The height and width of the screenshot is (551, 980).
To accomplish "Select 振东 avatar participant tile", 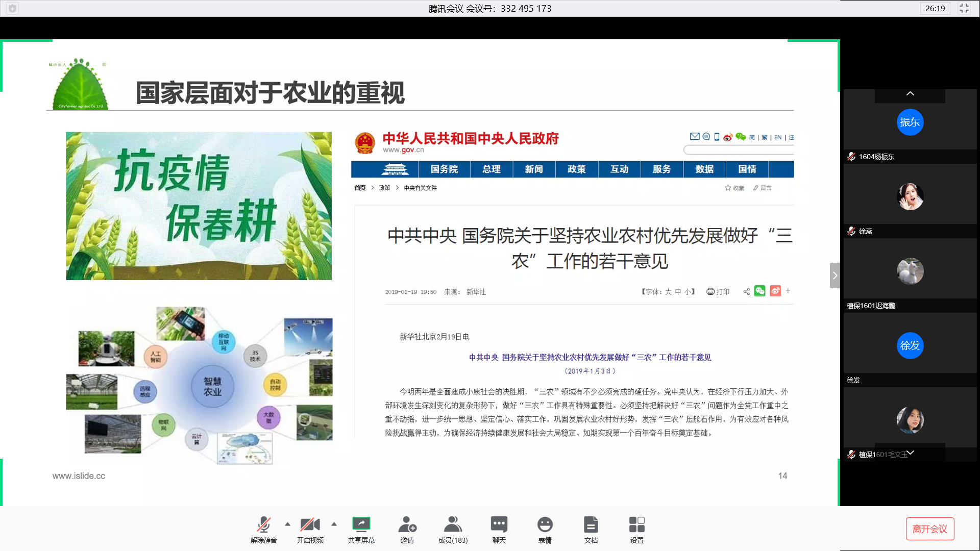I will [x=910, y=122].
